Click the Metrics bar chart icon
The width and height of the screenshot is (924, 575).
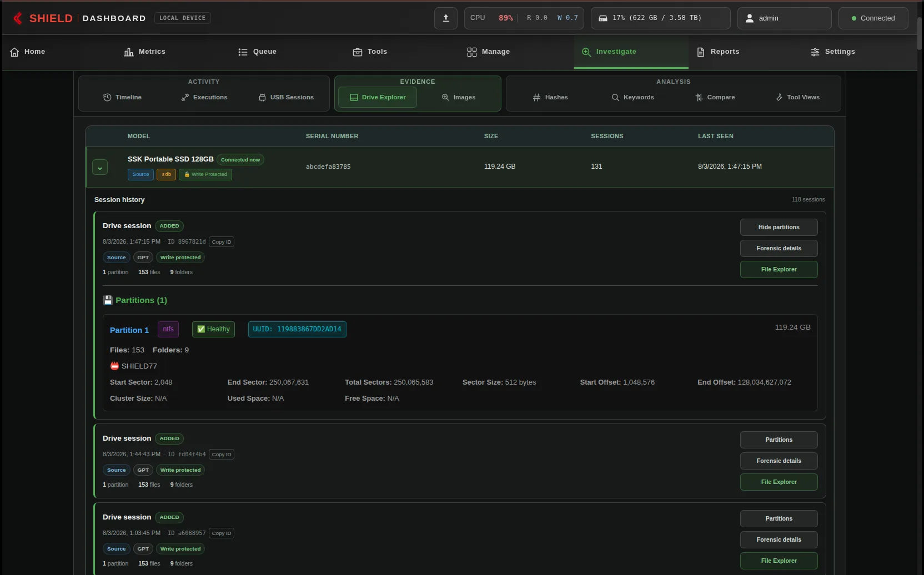pos(129,52)
